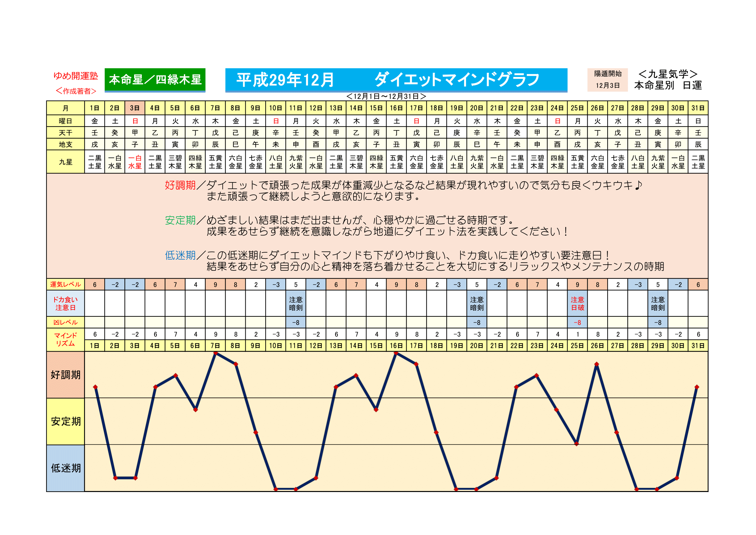The height and width of the screenshot is (535, 756).
Task: Click the red 注意日破 cell on 25日
Action: coord(577,303)
